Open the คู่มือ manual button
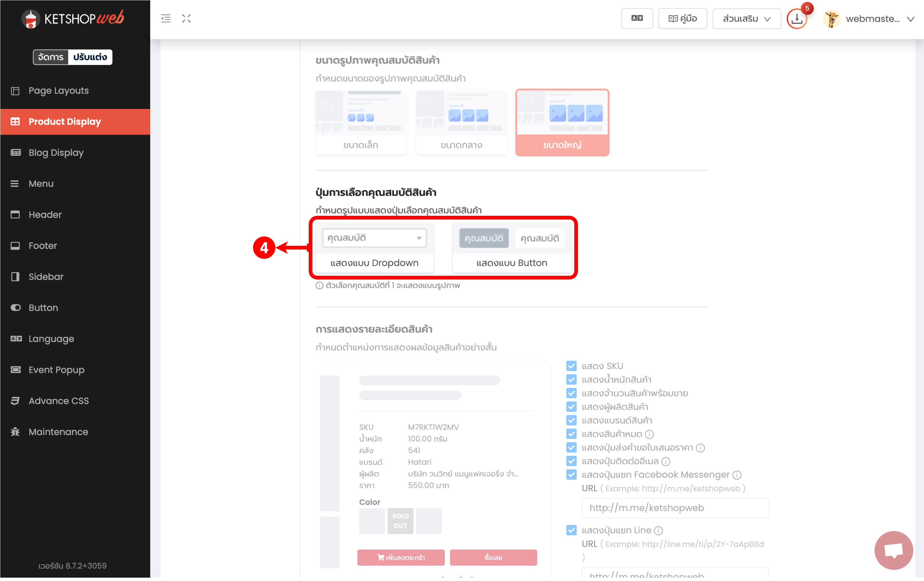This screenshot has width=924, height=581. point(682,19)
